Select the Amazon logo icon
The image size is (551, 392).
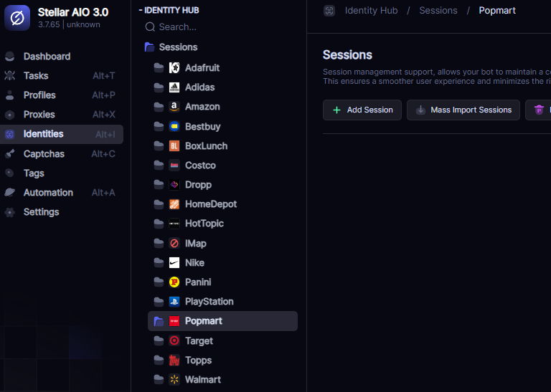pyautogui.click(x=174, y=107)
